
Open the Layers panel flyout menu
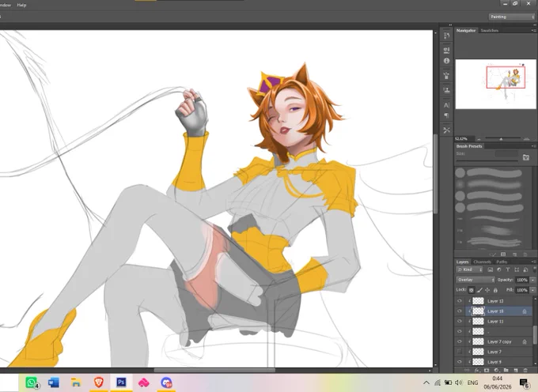(533, 262)
